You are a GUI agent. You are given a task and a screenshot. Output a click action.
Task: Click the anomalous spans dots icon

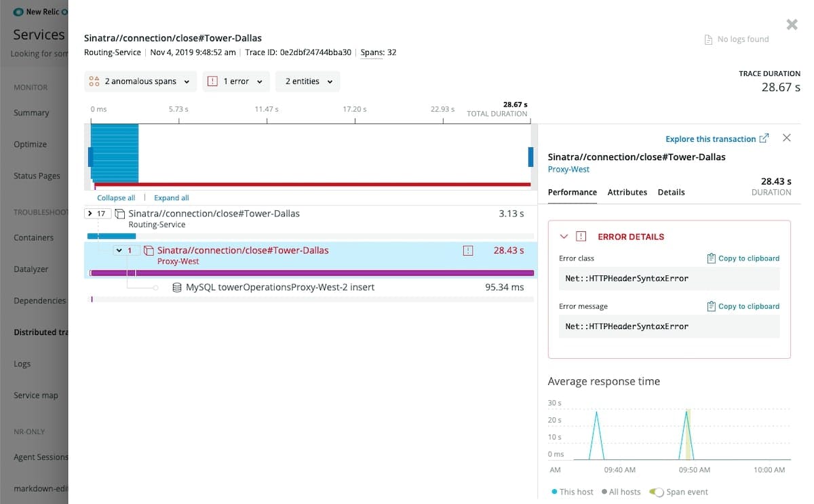click(x=94, y=81)
